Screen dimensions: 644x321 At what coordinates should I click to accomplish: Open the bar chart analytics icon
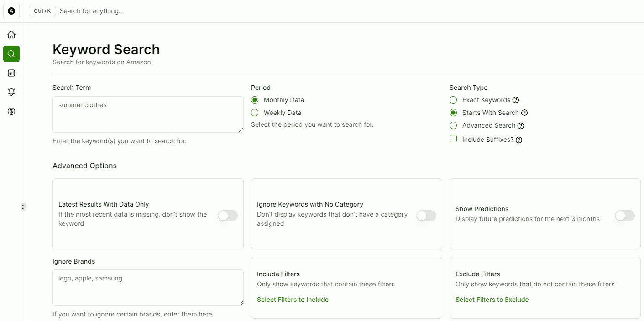click(x=11, y=73)
